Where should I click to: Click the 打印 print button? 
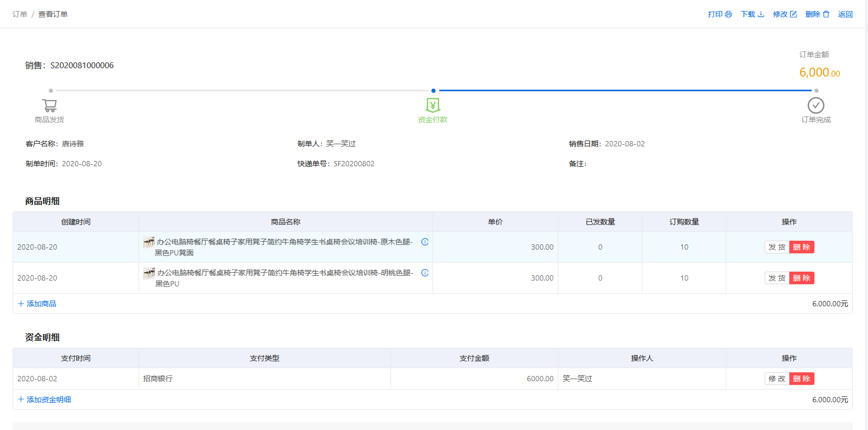(x=719, y=14)
